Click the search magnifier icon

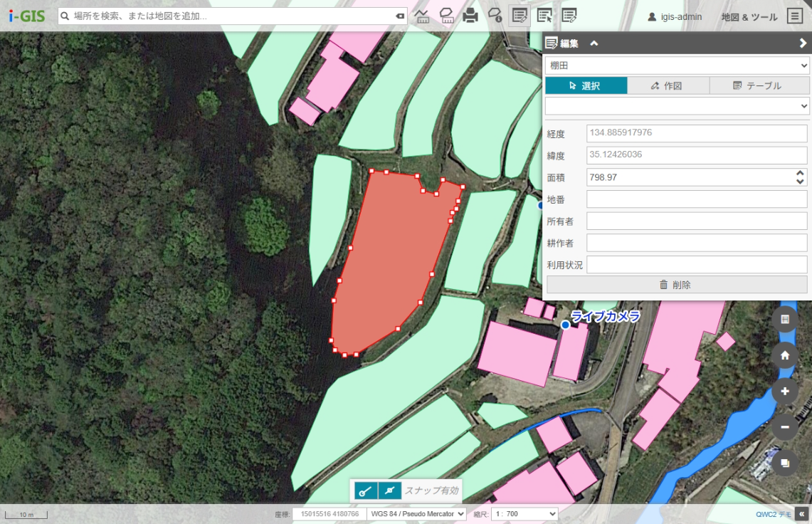point(65,16)
